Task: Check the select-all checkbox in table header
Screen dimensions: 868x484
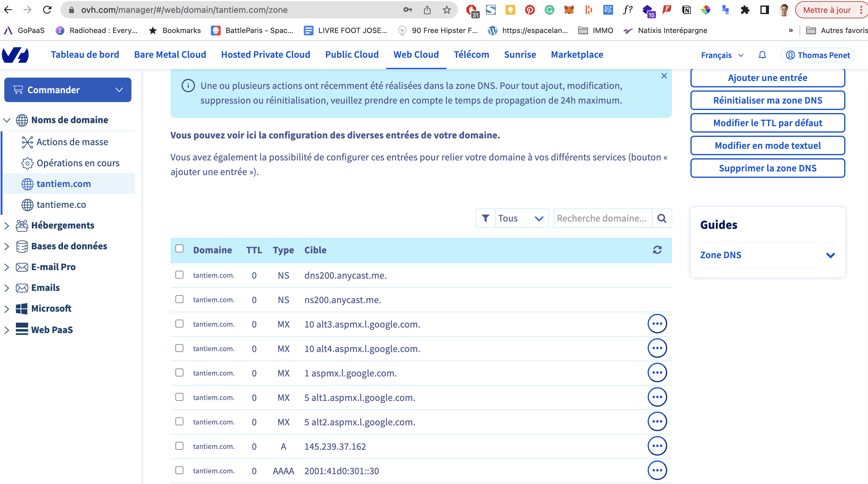Action: [179, 248]
